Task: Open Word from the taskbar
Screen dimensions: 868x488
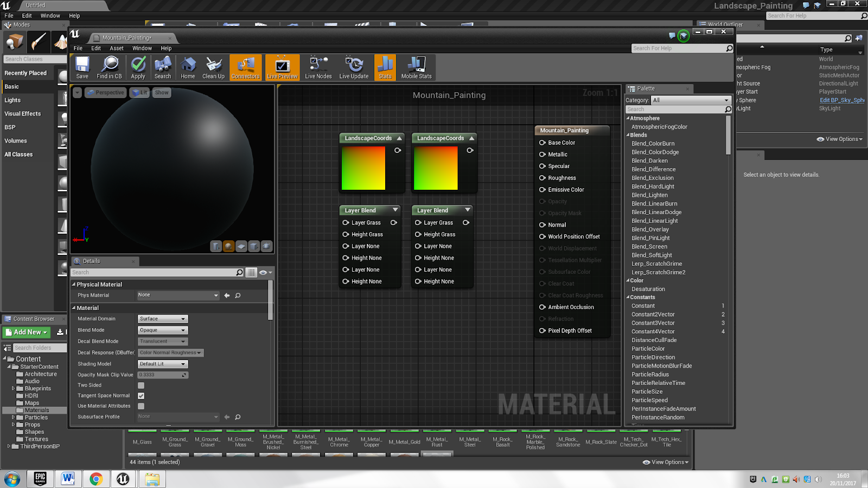Action: [x=68, y=479]
